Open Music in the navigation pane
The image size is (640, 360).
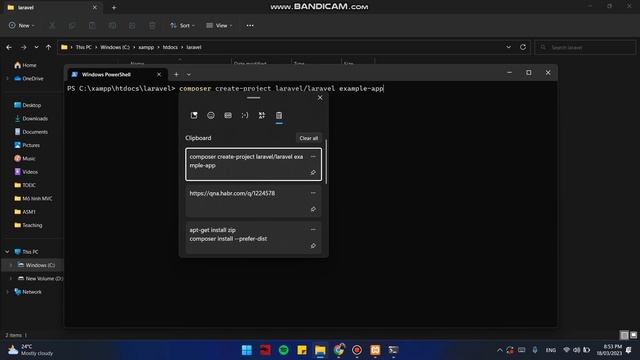(x=24, y=158)
